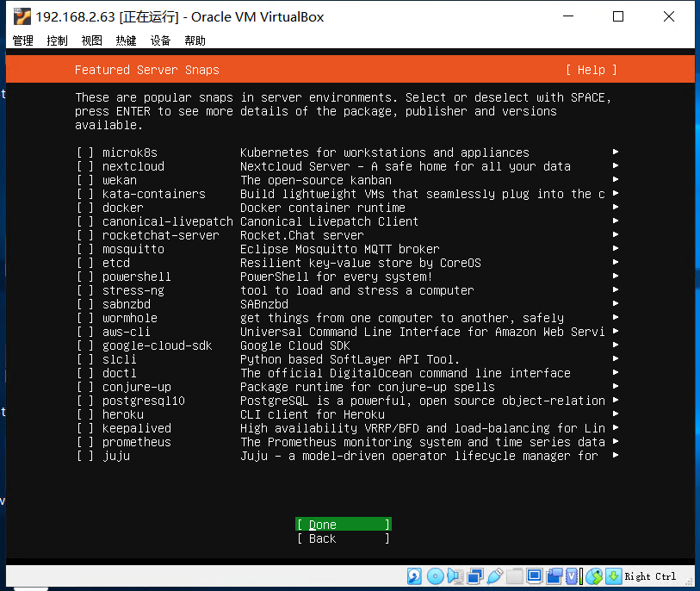Open the display settings status icon
The image size is (700, 591).
[x=534, y=576]
